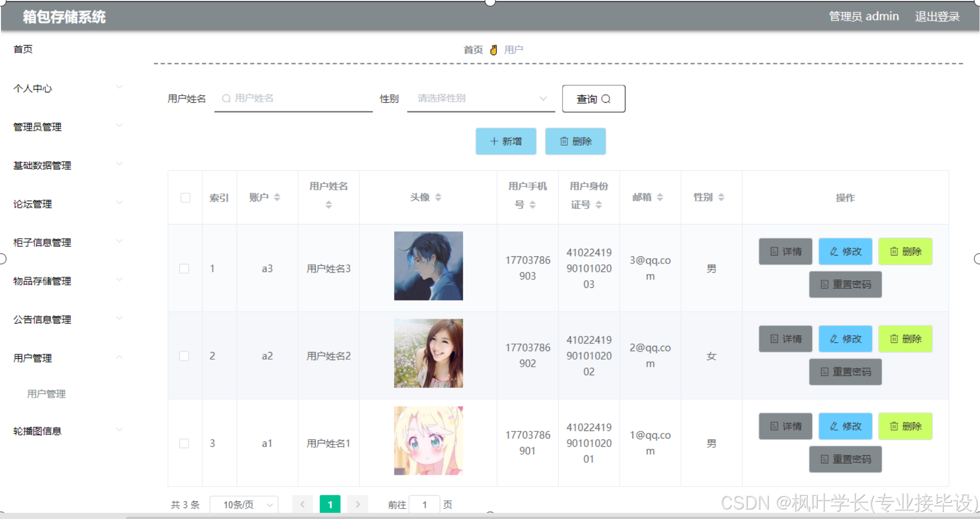980x519 pixels.
Task: Select the checkbox for row a1
Action: pos(184,443)
